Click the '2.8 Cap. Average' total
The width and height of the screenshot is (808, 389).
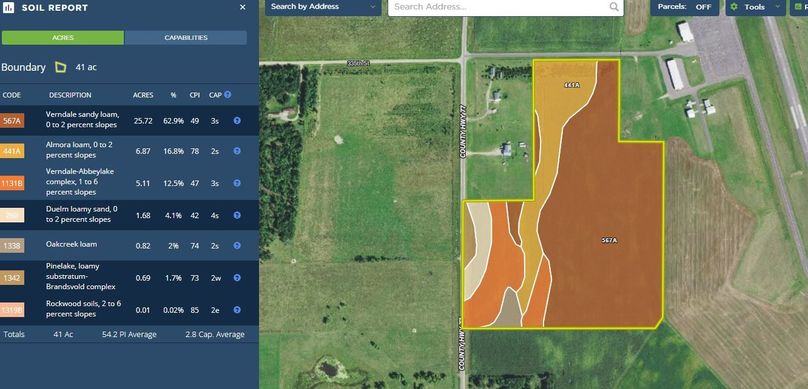tap(215, 334)
